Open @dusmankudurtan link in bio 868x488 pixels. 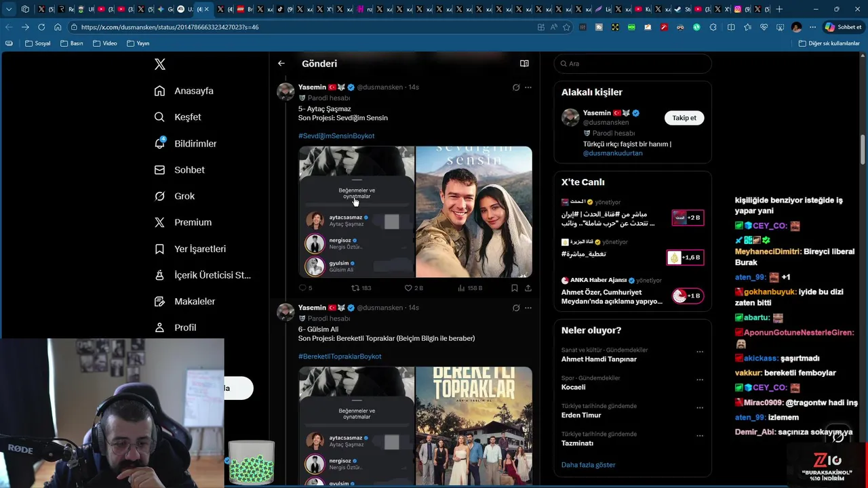click(x=612, y=153)
